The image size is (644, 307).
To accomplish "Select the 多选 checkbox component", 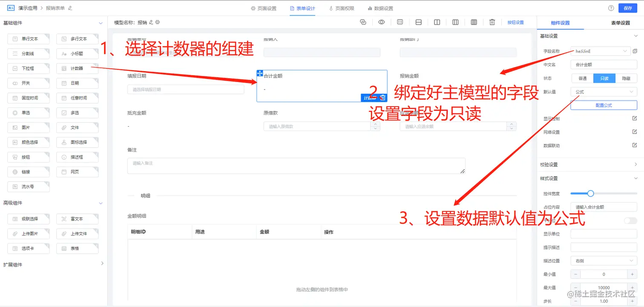I will [77, 113].
